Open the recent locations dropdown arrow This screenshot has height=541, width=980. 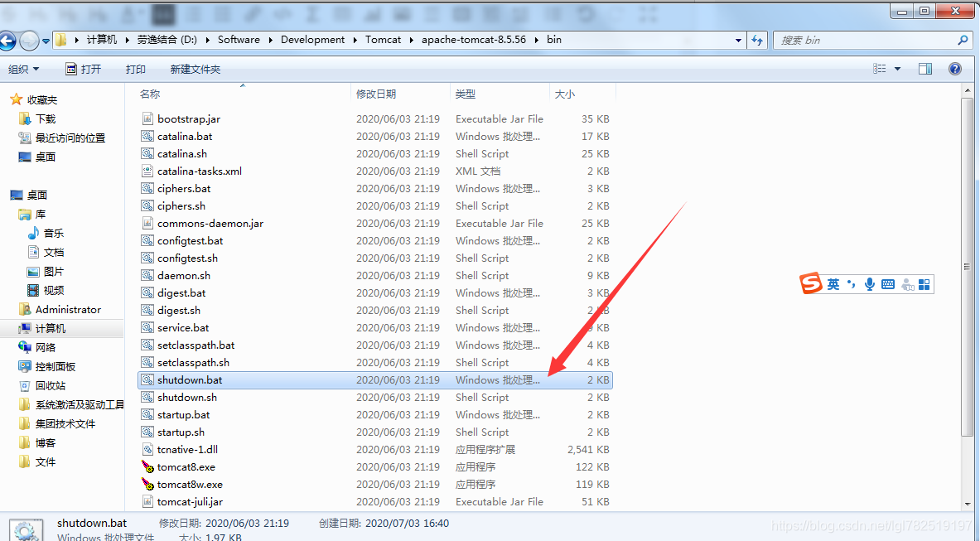(46, 41)
